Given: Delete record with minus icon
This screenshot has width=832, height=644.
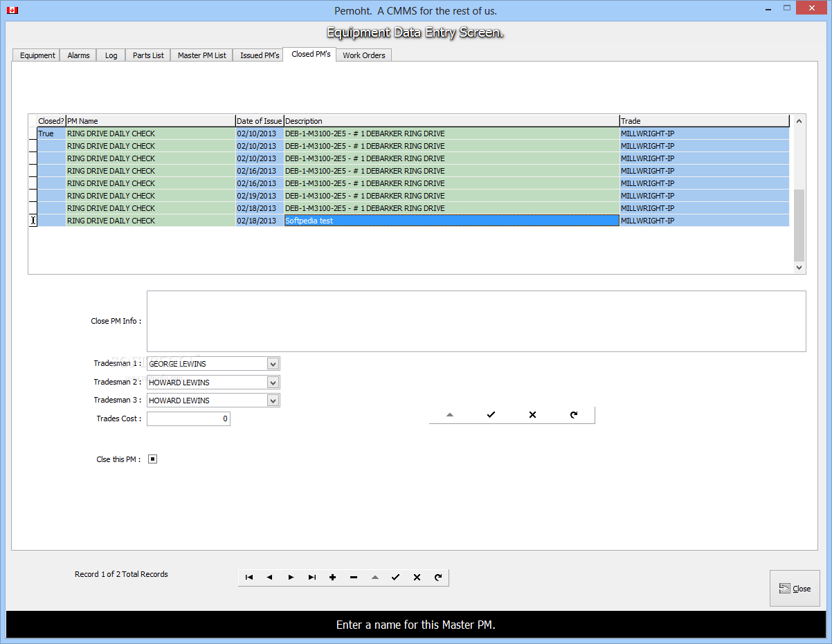Looking at the screenshot, I should click(354, 577).
